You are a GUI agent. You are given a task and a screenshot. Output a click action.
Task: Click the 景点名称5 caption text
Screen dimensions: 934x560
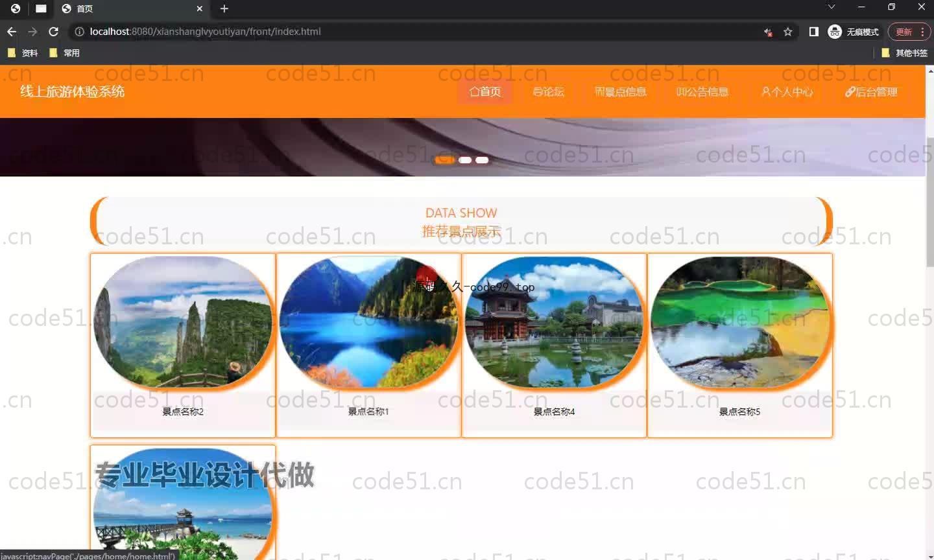(x=739, y=411)
